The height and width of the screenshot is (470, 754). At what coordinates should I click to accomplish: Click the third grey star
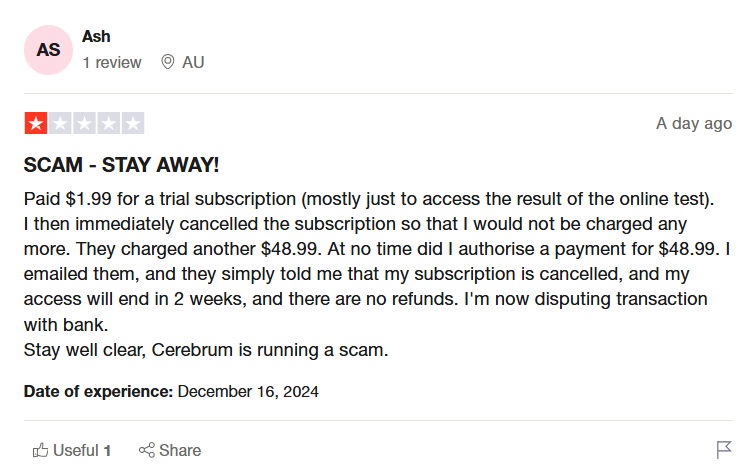point(85,124)
